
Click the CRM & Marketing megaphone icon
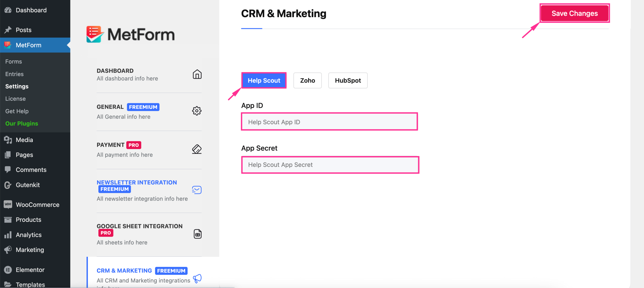coord(197,278)
